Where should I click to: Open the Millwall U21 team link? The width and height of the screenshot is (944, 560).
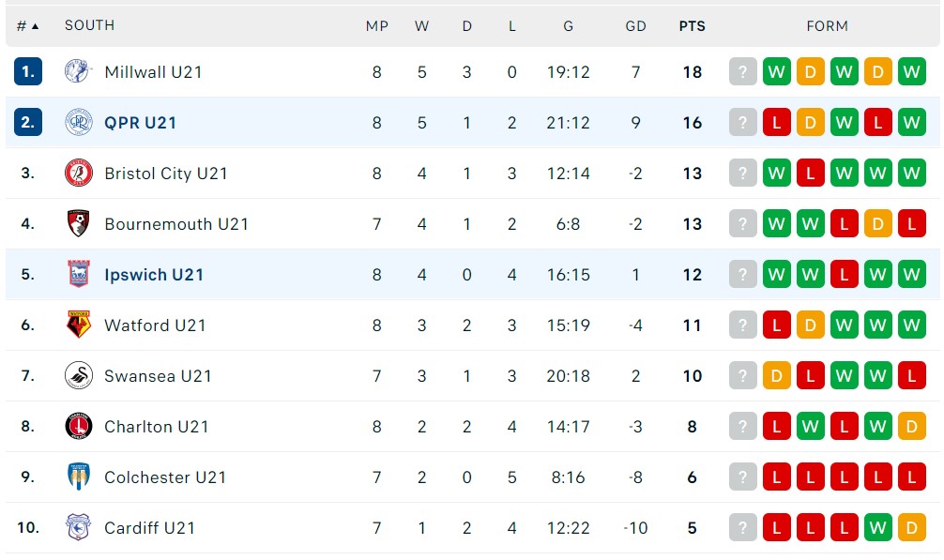[x=153, y=72]
